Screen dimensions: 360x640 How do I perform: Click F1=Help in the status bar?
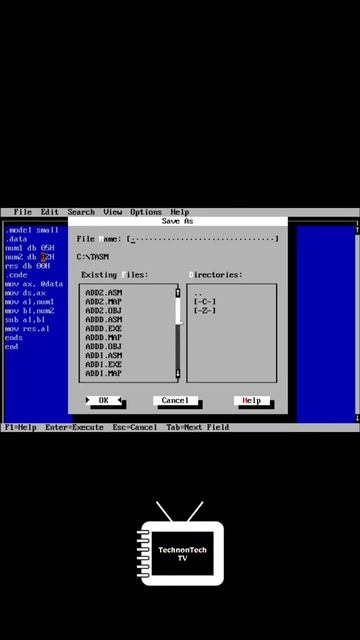[x=20, y=427]
